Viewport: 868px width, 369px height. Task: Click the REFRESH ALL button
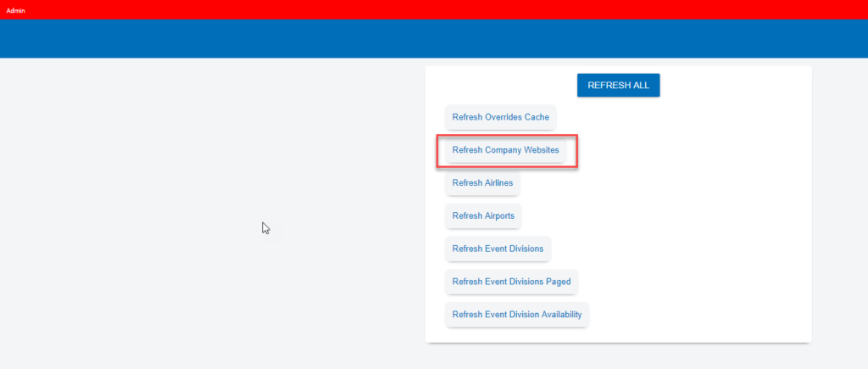pos(618,85)
